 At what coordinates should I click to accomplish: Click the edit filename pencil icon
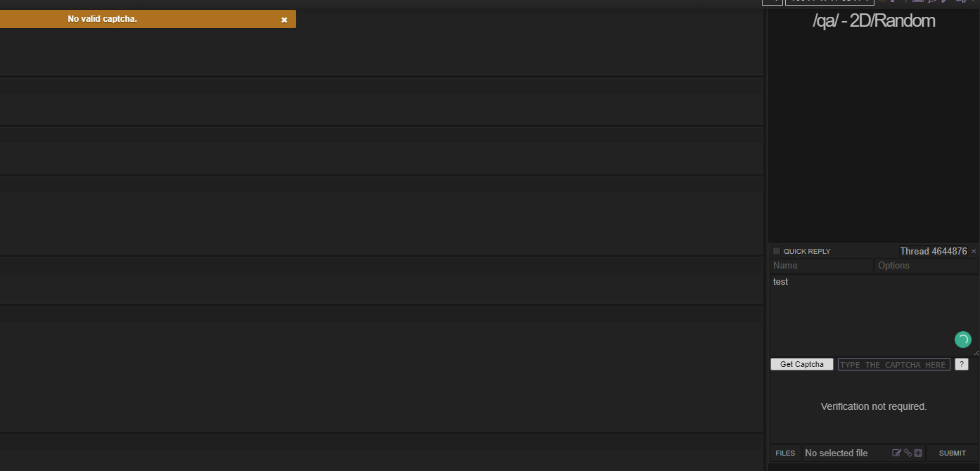click(896, 453)
